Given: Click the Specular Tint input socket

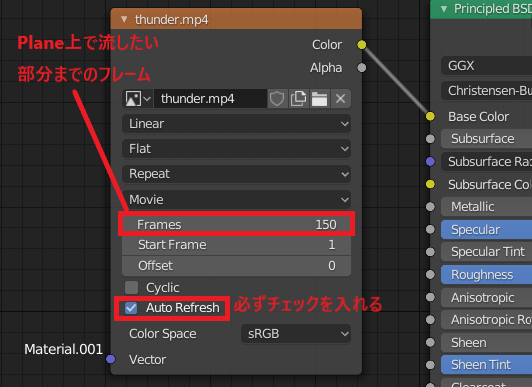Looking at the screenshot, I should [x=430, y=252].
